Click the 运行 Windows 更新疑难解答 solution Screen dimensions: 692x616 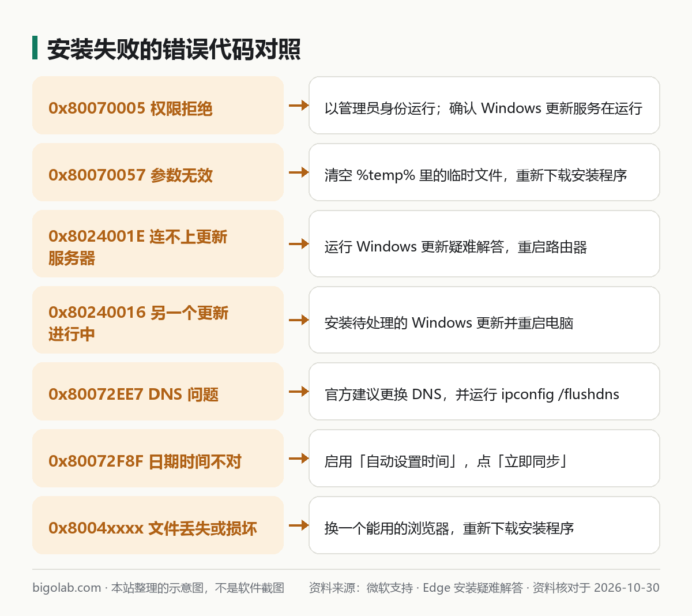point(484,244)
